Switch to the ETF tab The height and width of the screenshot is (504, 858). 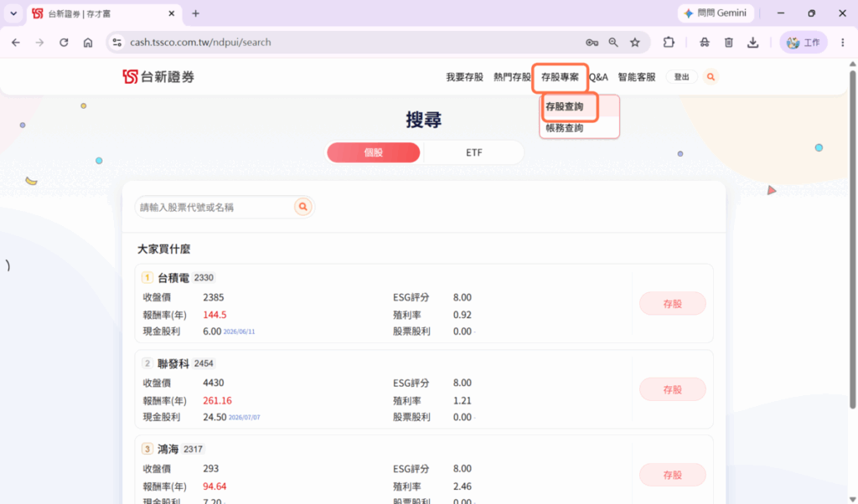click(474, 152)
